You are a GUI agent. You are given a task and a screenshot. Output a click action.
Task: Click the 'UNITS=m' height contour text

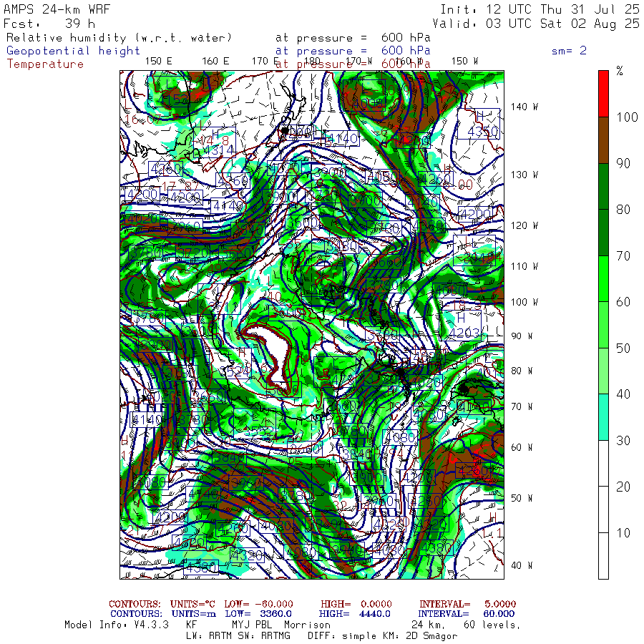pyautogui.click(x=194, y=614)
